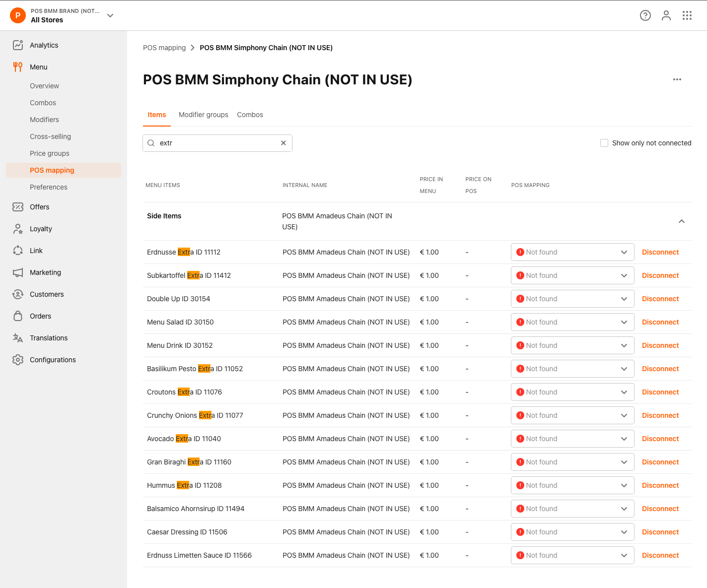This screenshot has width=707, height=588.
Task: Disconnect Balsamico Ahornsirup ID 11494
Action: (660, 509)
